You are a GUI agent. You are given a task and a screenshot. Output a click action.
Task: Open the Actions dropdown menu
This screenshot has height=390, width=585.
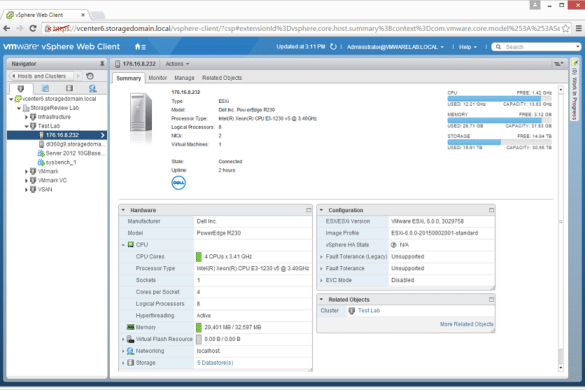177,64
